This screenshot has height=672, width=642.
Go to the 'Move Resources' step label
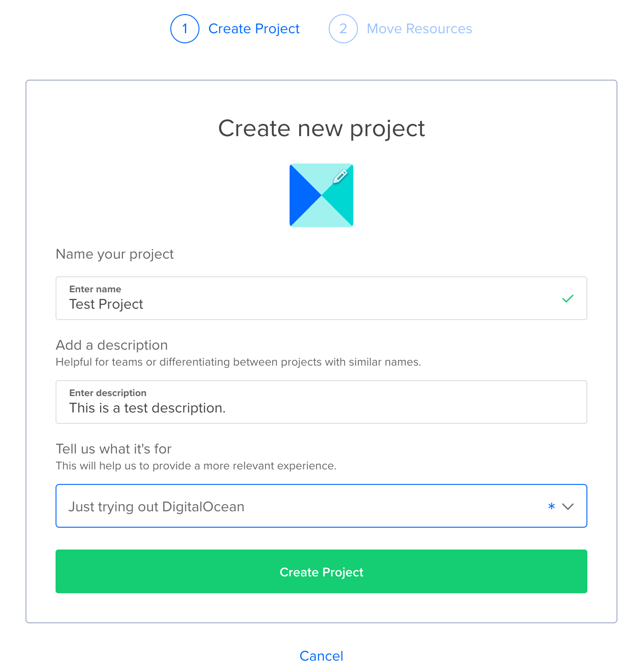click(419, 29)
